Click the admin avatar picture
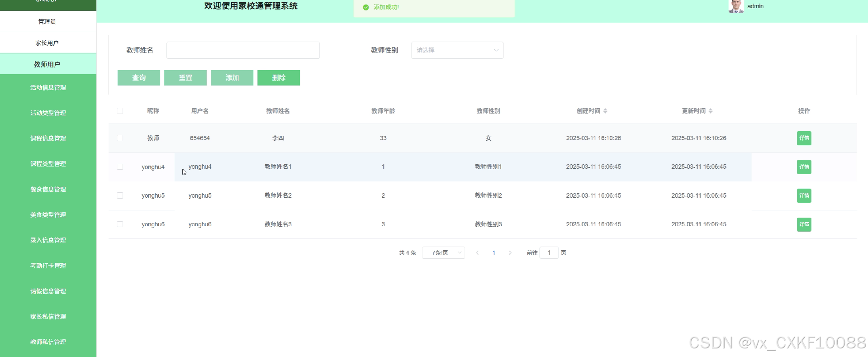This screenshot has height=357, width=868. coord(736,6)
